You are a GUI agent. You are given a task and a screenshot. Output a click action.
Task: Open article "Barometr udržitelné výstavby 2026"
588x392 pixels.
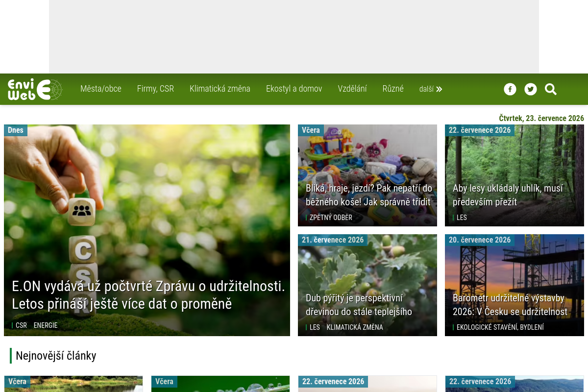(510, 305)
